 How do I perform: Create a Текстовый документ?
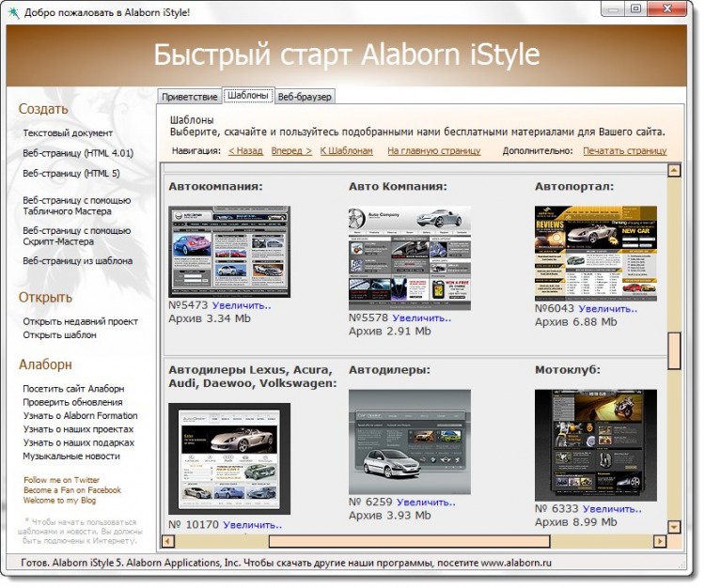(x=68, y=133)
